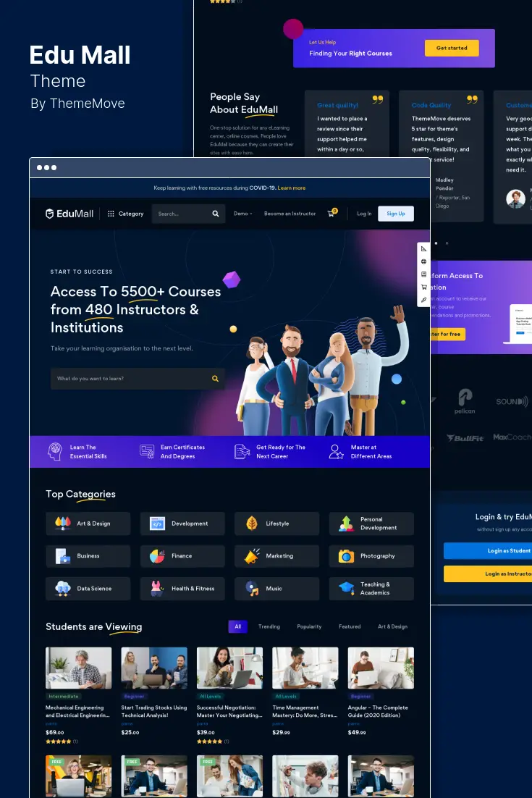Open the Angular Complete Guide course thumbnail
The height and width of the screenshot is (798, 532).
pyautogui.click(x=381, y=668)
